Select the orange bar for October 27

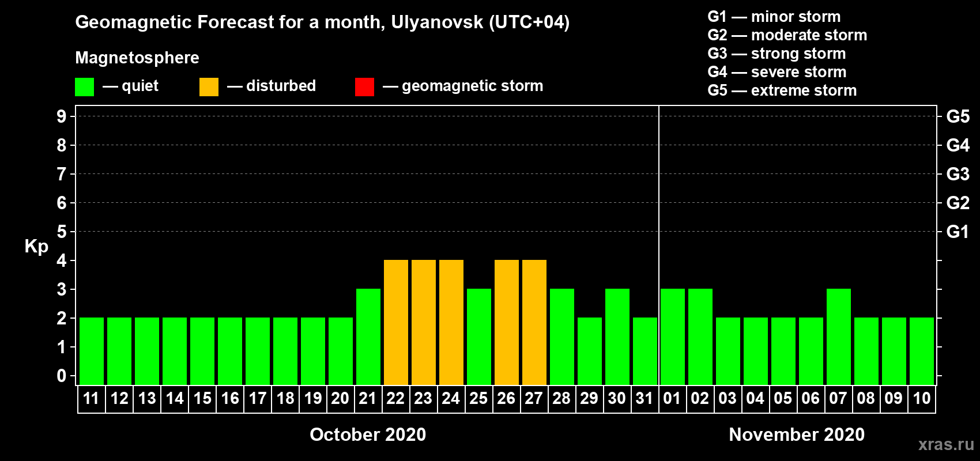click(x=534, y=322)
